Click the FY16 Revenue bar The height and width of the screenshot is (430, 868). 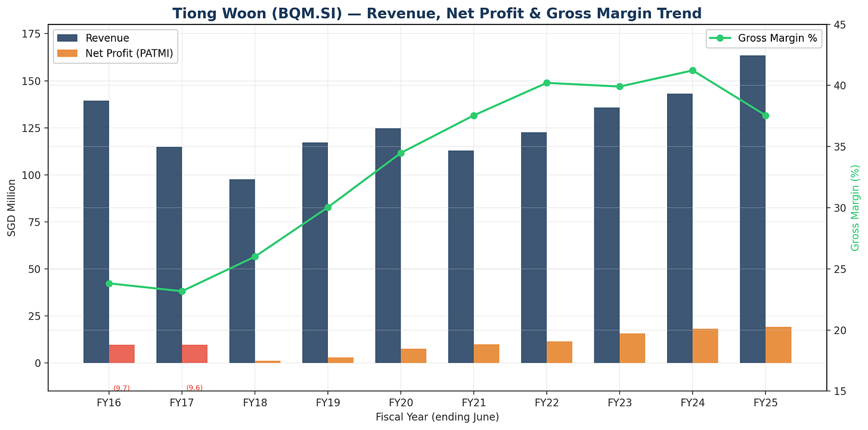96,232
